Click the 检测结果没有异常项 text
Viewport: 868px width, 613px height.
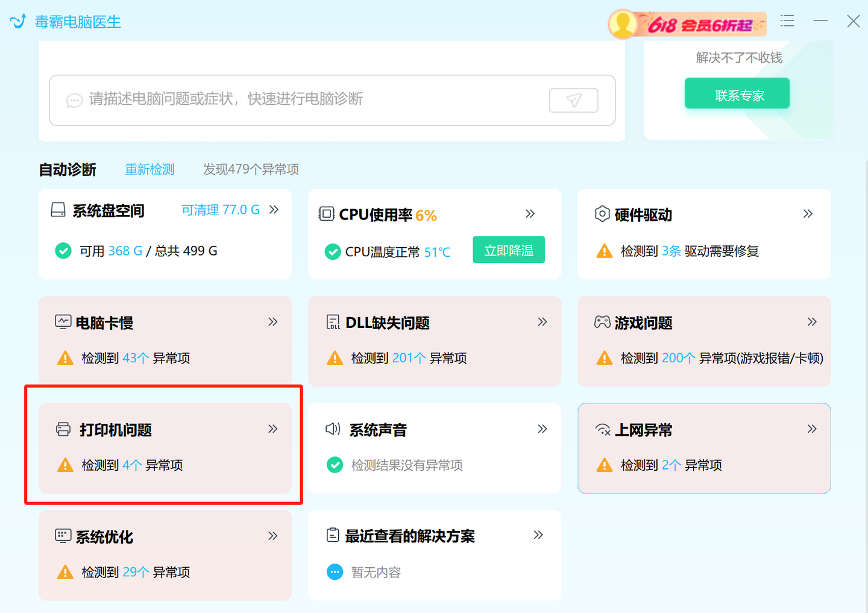(x=407, y=465)
